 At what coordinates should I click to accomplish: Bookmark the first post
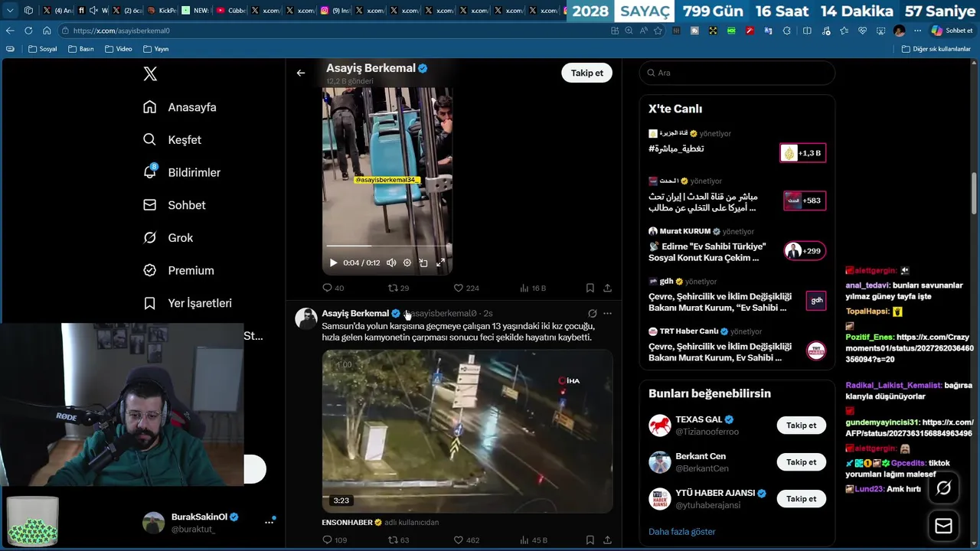(590, 288)
